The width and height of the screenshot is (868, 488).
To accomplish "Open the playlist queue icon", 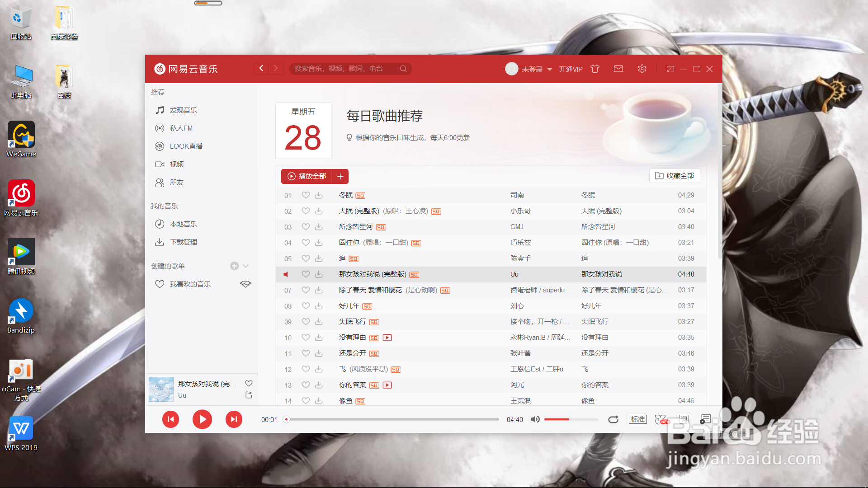I will (705, 419).
